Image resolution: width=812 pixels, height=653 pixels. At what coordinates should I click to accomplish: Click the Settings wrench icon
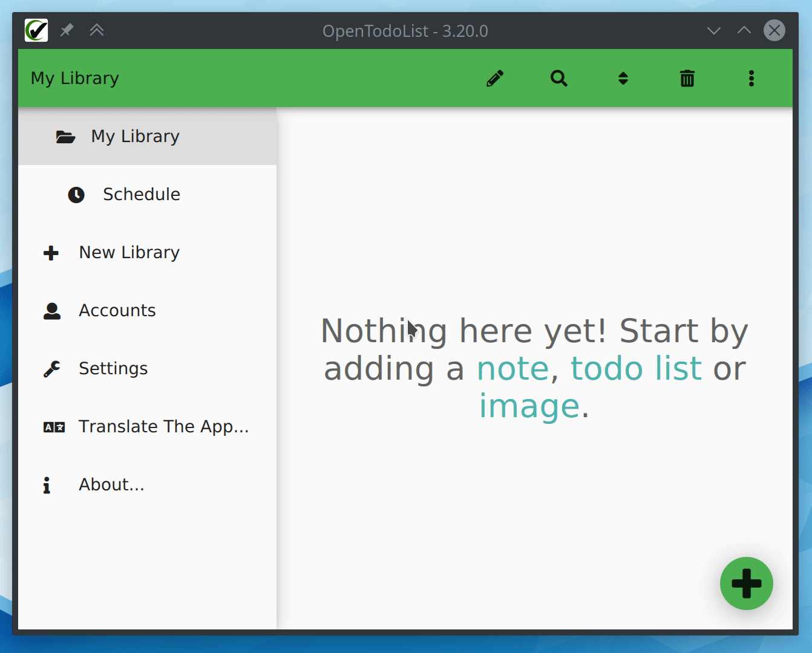coord(52,369)
